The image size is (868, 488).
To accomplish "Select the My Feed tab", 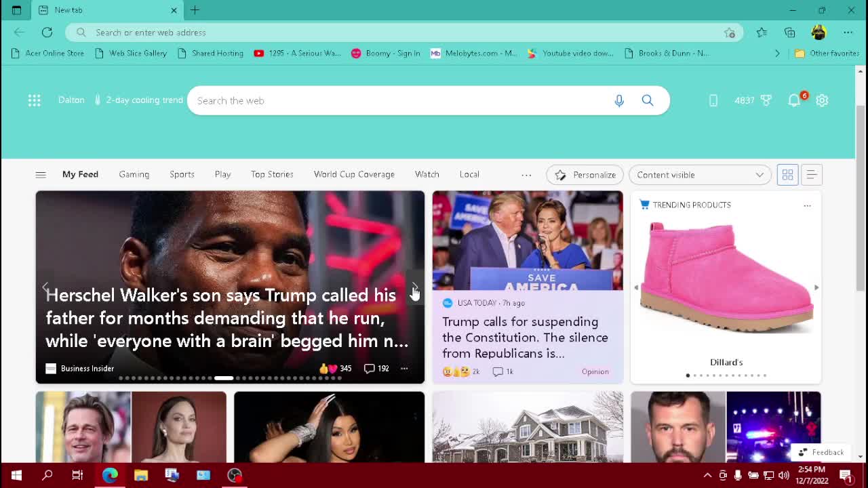I will [80, 174].
